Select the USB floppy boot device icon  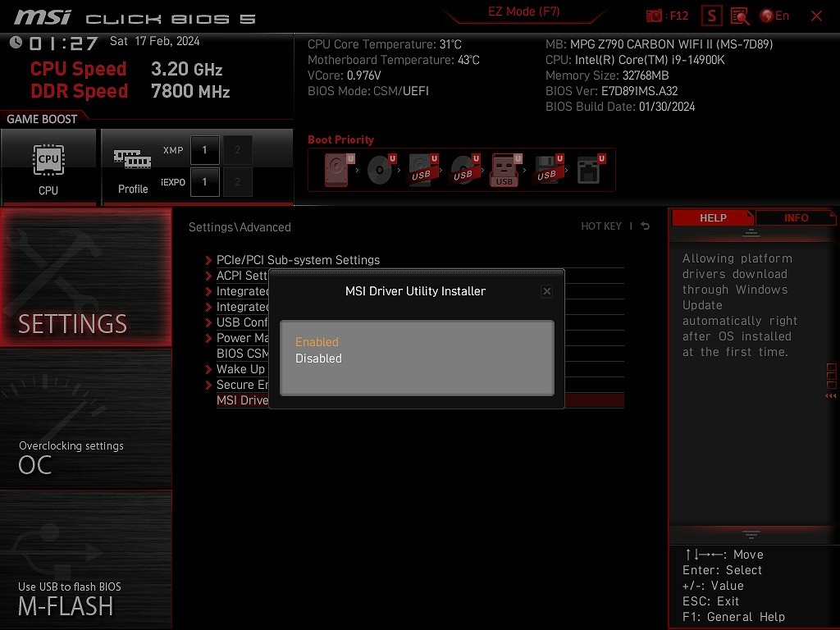549,170
